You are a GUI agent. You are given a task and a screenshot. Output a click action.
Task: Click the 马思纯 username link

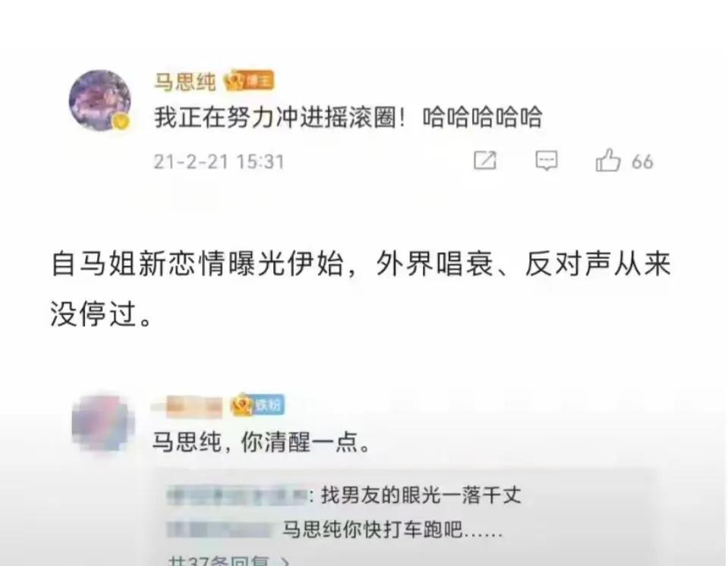[x=184, y=82]
